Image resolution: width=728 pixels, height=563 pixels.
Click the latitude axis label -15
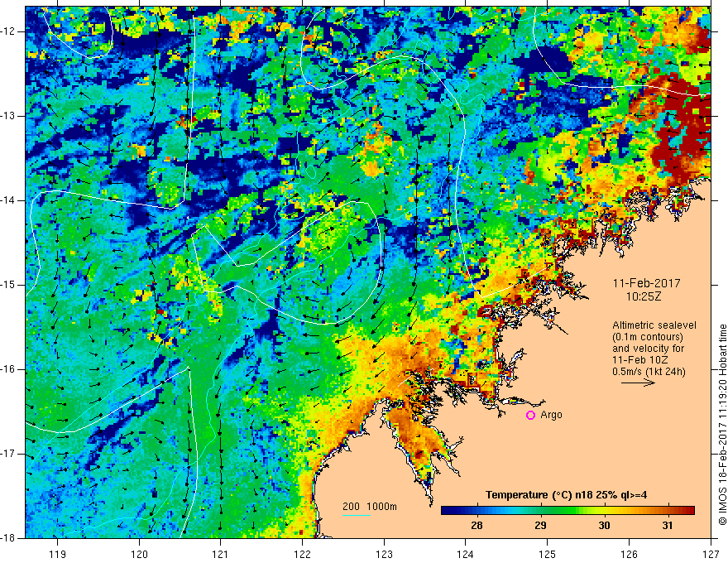pos(8,285)
